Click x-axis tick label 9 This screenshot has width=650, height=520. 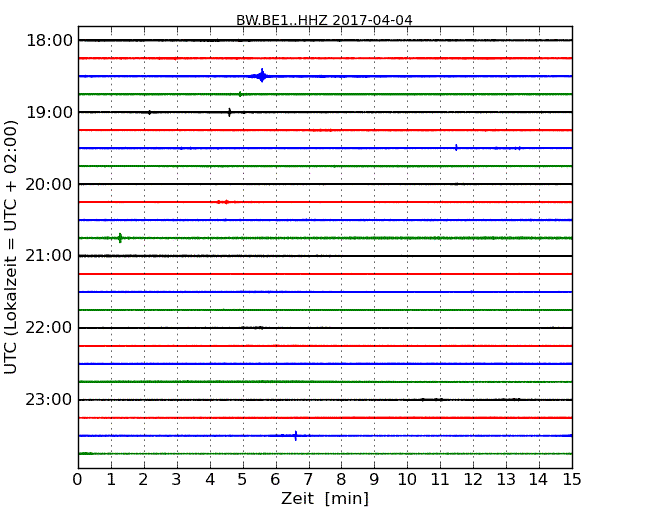pyautogui.click(x=374, y=480)
